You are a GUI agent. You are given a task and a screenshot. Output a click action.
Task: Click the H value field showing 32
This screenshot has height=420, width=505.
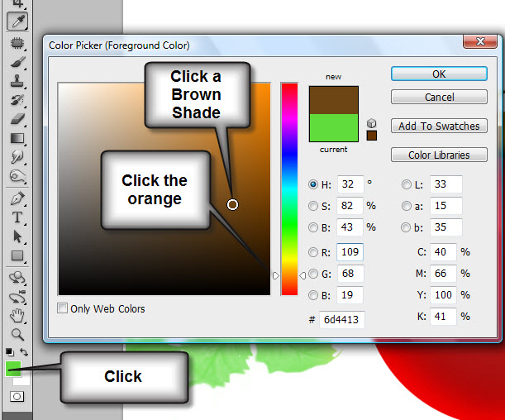pos(350,184)
